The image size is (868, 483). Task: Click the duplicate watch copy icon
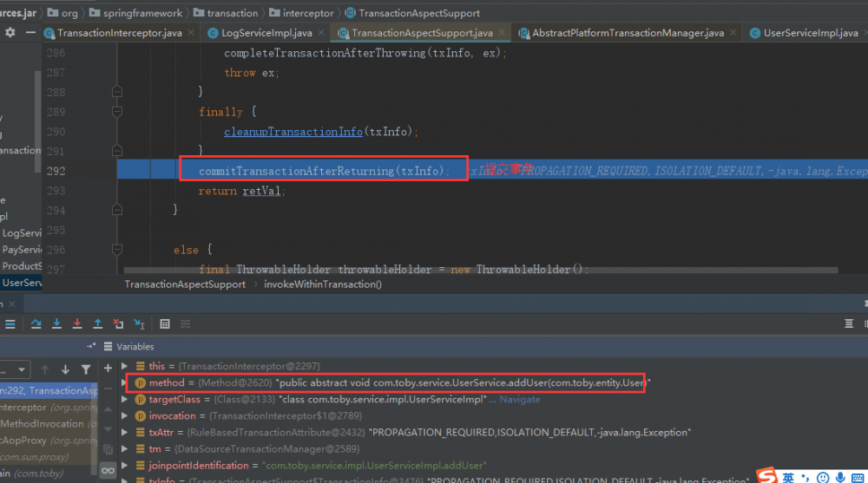108,450
